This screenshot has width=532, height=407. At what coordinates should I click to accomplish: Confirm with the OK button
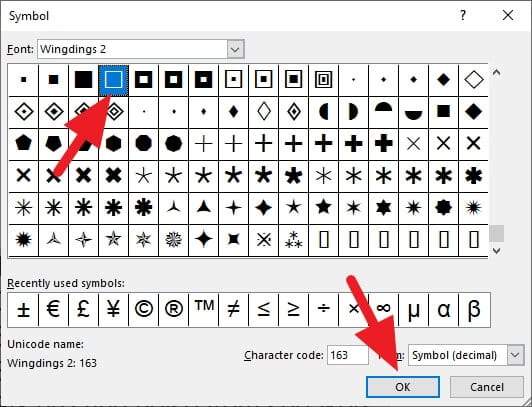pos(403,387)
